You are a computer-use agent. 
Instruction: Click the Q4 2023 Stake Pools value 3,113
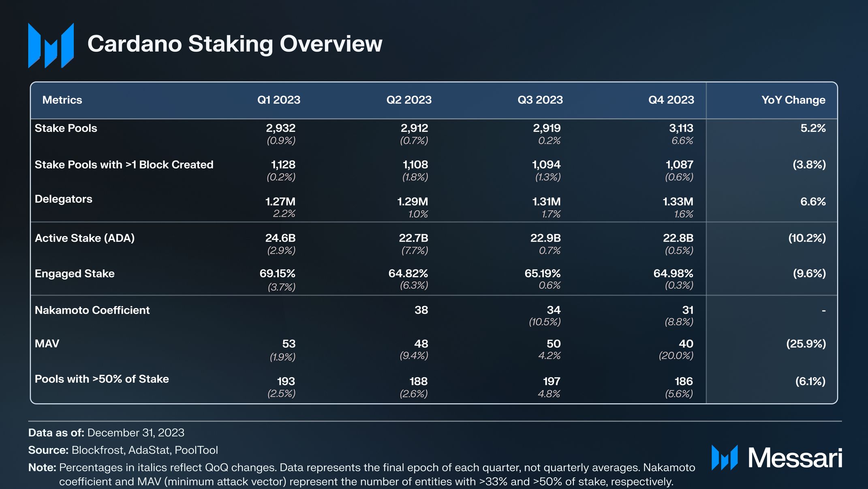[x=681, y=128]
